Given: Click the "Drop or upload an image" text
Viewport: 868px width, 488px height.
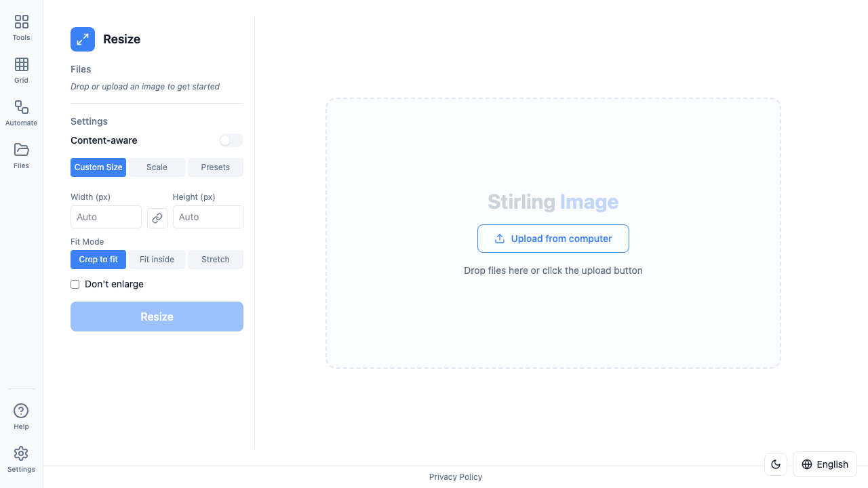Looking at the screenshot, I should pos(145,87).
